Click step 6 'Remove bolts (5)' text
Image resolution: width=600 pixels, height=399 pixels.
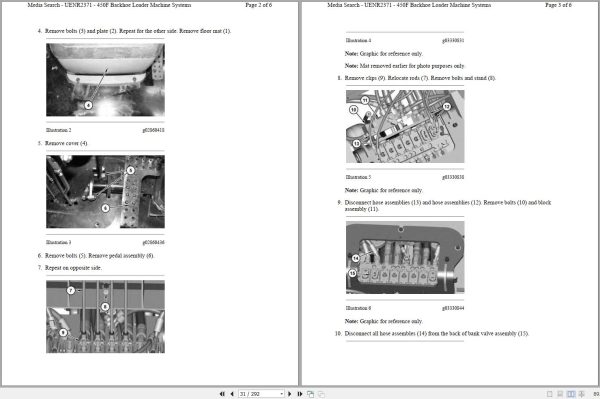99,256
